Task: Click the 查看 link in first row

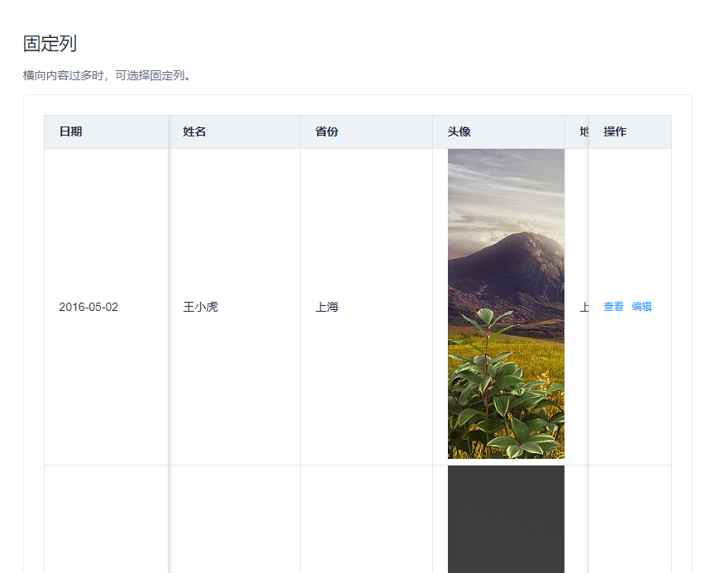Action: (613, 307)
